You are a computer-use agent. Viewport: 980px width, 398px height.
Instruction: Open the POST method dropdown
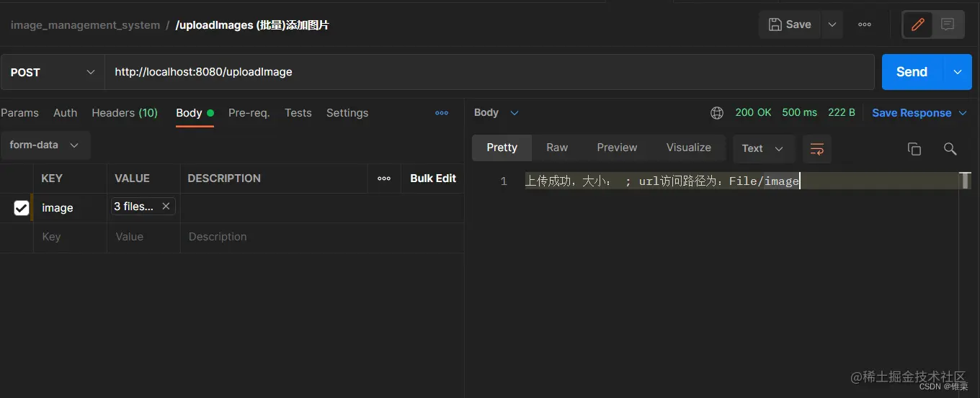pos(53,72)
